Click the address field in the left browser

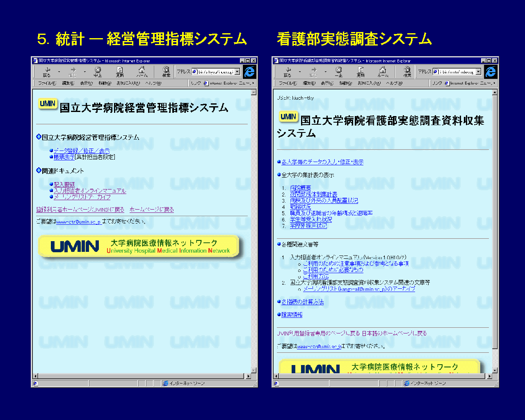point(215,72)
